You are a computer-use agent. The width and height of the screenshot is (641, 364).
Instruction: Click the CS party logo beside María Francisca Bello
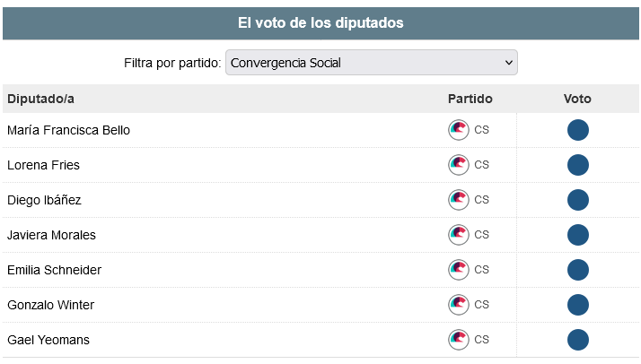459,130
